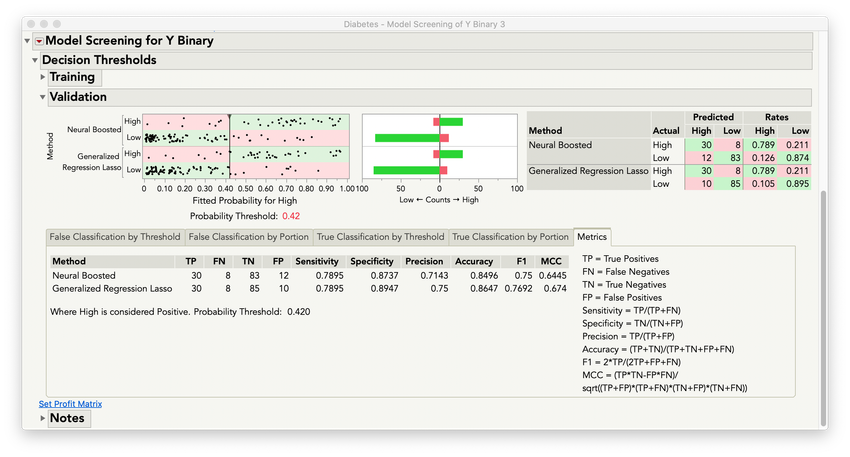
Task: Click Neural Boosted label in confusion matrix table
Action: (x=560, y=145)
